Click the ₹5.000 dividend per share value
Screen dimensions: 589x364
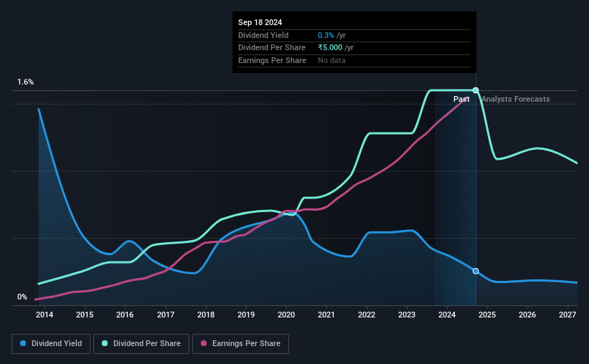[x=330, y=48]
